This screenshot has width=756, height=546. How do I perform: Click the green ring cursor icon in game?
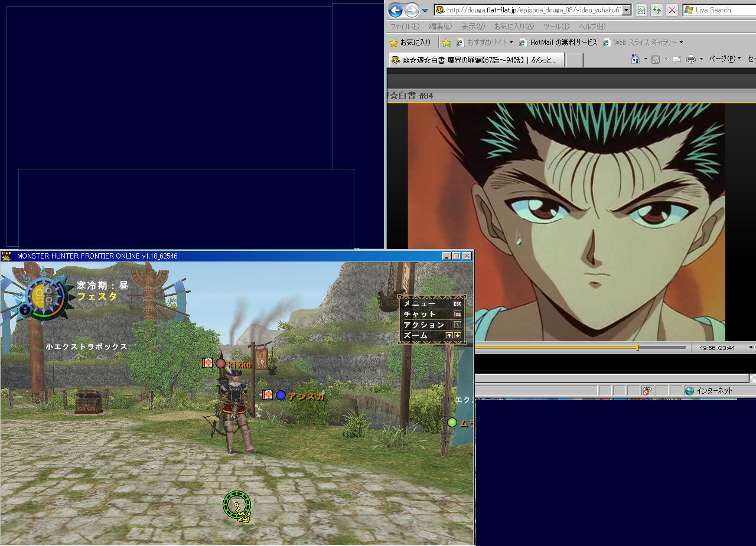237,505
